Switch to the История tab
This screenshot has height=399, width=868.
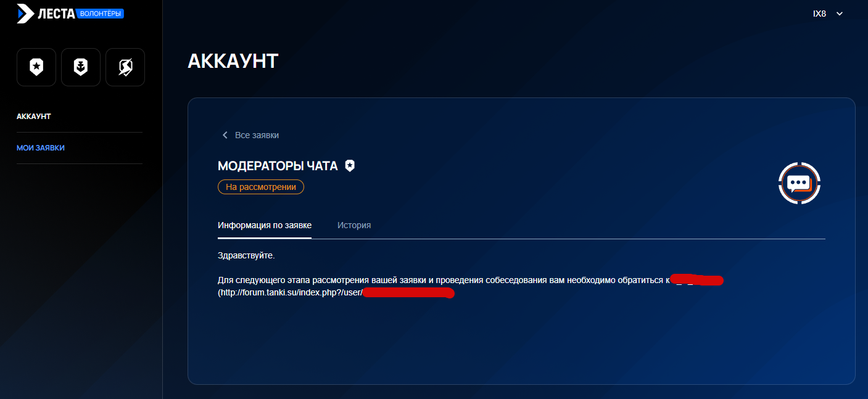354,225
